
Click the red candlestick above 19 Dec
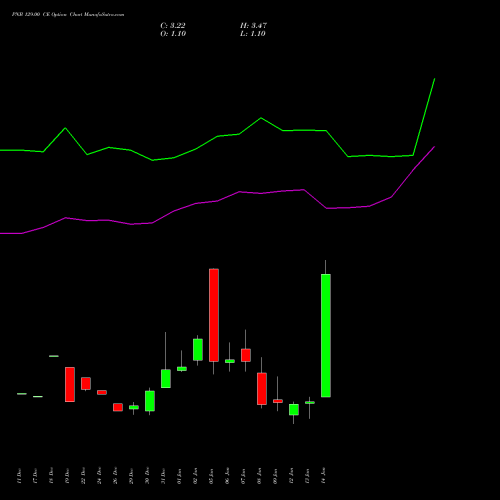pyautogui.click(x=70, y=384)
